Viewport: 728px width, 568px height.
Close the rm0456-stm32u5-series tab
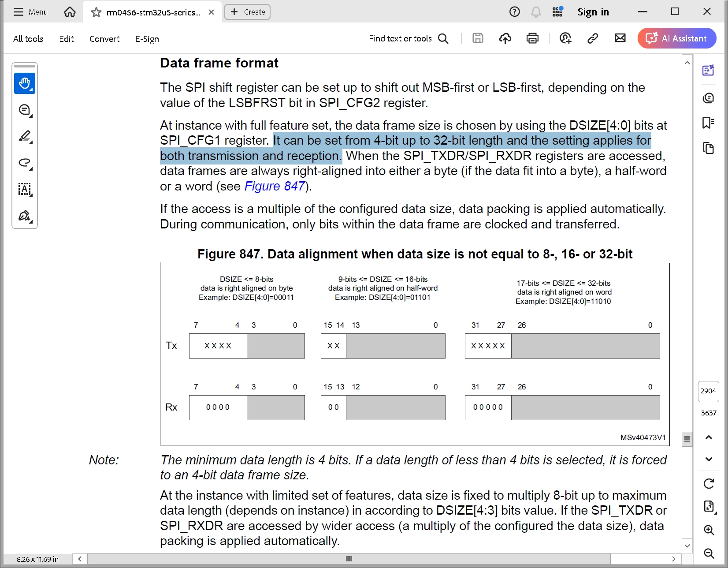(x=212, y=12)
